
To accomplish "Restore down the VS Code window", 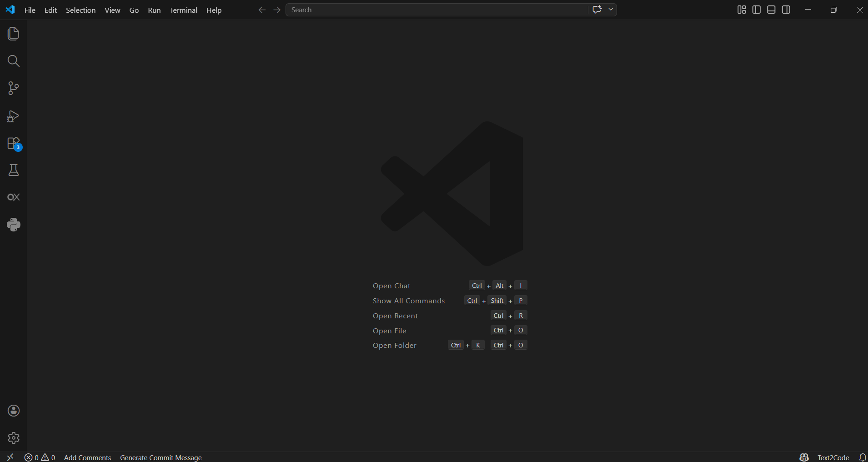I will [x=833, y=10].
